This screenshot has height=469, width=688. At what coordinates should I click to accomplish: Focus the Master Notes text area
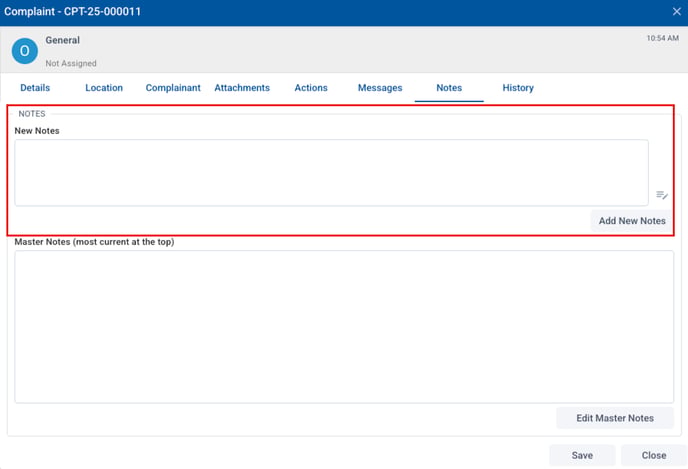tap(344, 326)
